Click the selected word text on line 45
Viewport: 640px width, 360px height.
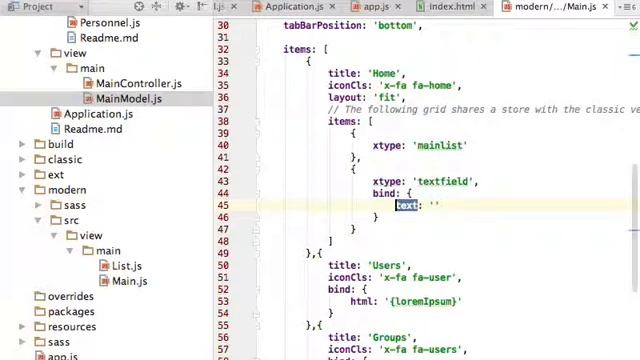(x=407, y=205)
